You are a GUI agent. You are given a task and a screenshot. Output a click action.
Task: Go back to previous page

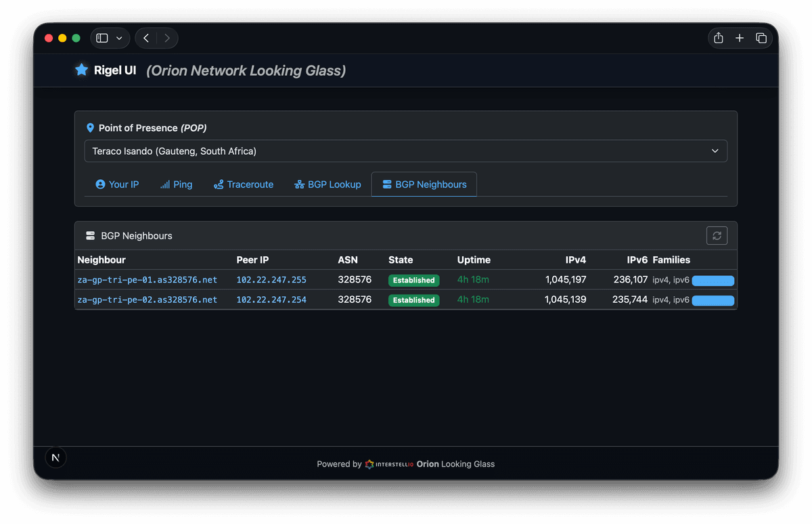[146, 38]
